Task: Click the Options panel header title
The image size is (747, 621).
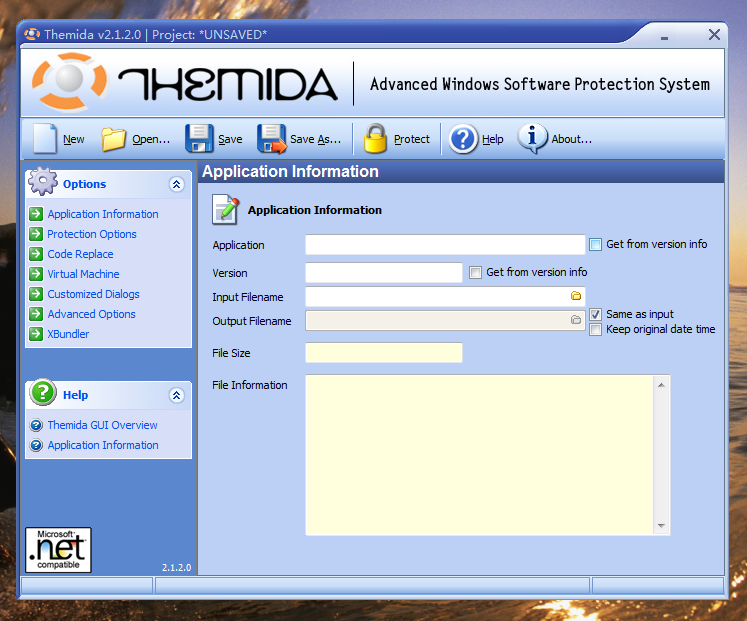Action: click(x=84, y=184)
